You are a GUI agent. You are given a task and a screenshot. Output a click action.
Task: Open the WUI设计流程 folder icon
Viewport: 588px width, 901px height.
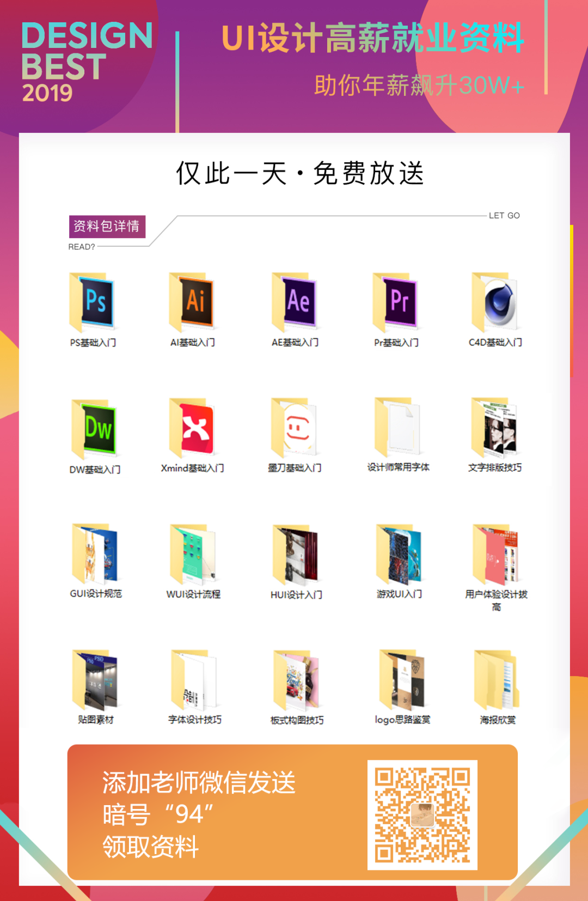pos(193,554)
